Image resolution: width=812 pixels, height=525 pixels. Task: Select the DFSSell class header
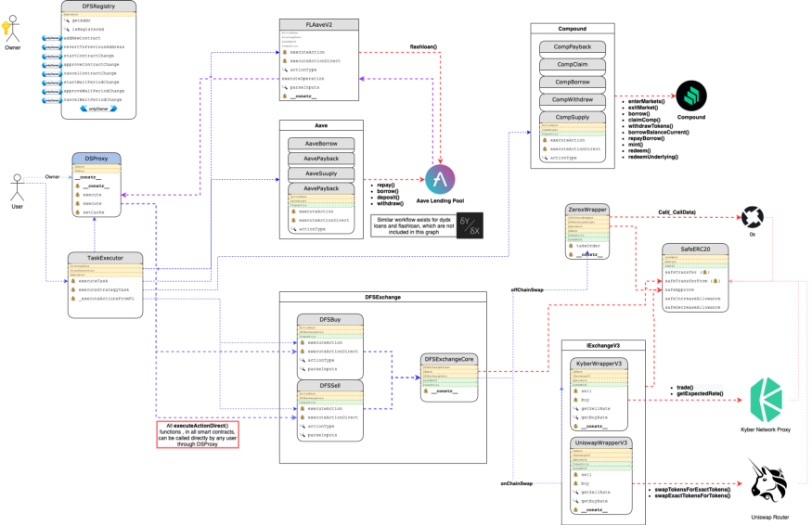click(329, 386)
